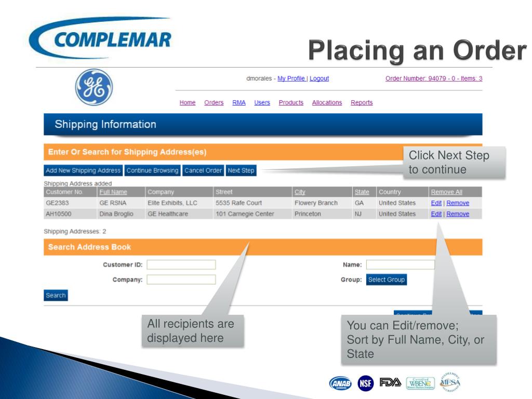Sort table by State column
This screenshot has width=532, height=399.
pyautogui.click(x=362, y=192)
